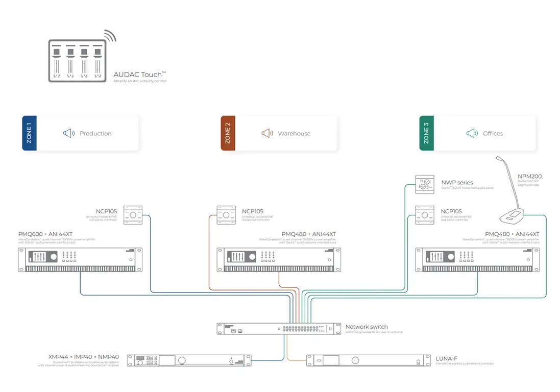The width and height of the screenshot is (560, 392).
Task: Click the Network switch device
Action: [278, 329]
